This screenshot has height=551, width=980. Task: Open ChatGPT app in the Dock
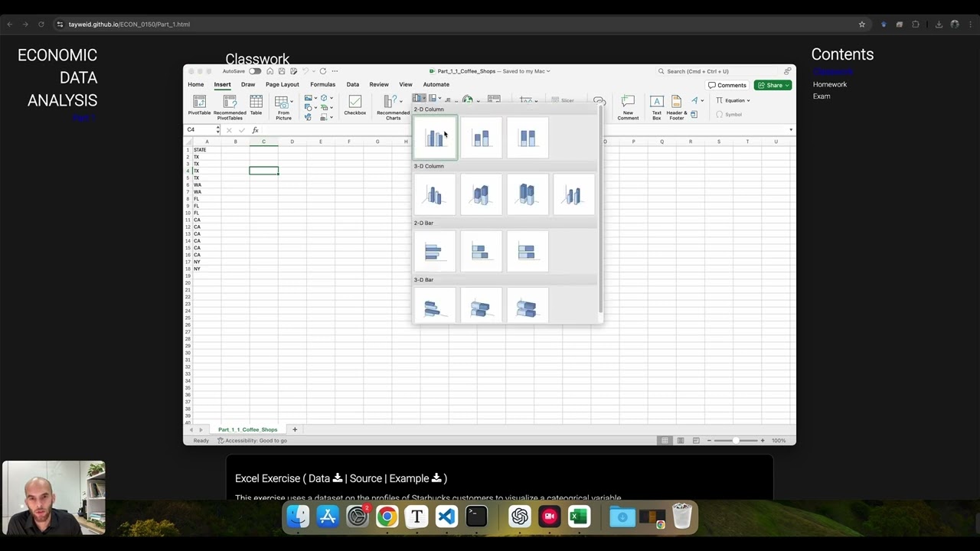click(520, 517)
